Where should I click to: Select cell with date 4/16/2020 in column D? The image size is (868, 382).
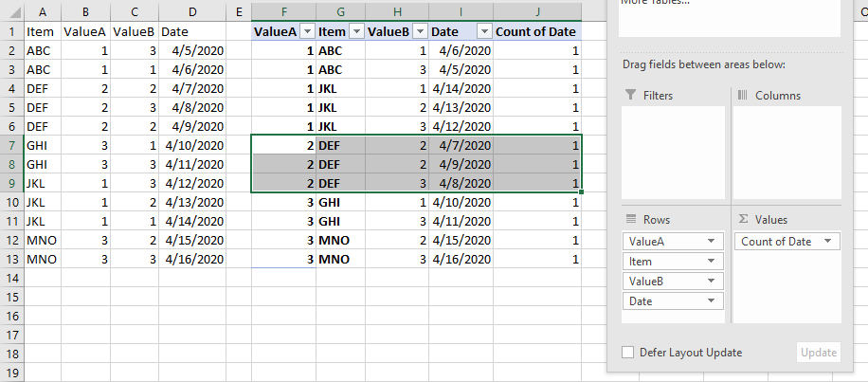point(192,259)
